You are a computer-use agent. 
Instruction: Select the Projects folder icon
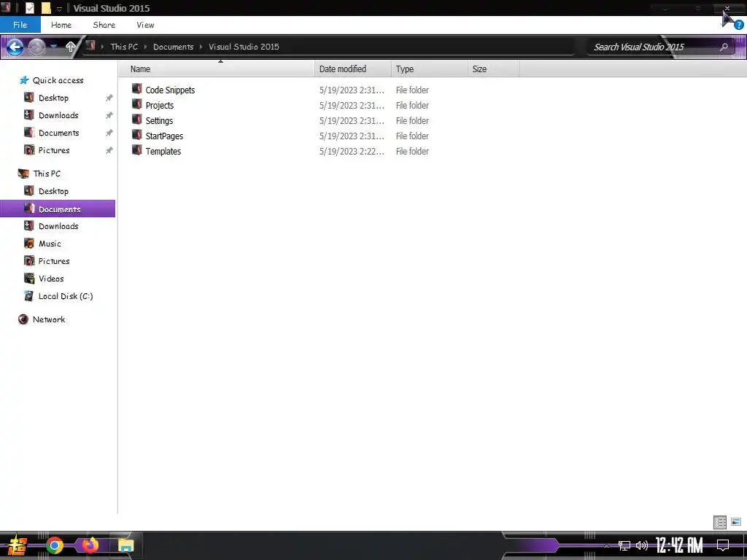pos(136,104)
